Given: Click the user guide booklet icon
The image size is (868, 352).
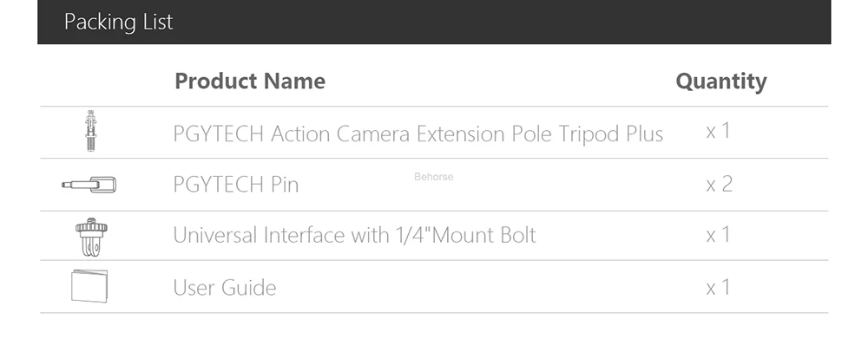Looking at the screenshot, I should pos(89,286).
